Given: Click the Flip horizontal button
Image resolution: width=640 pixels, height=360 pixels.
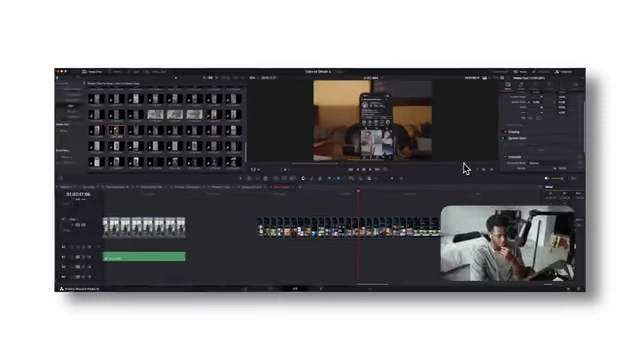Looking at the screenshot, I should tap(531, 118).
